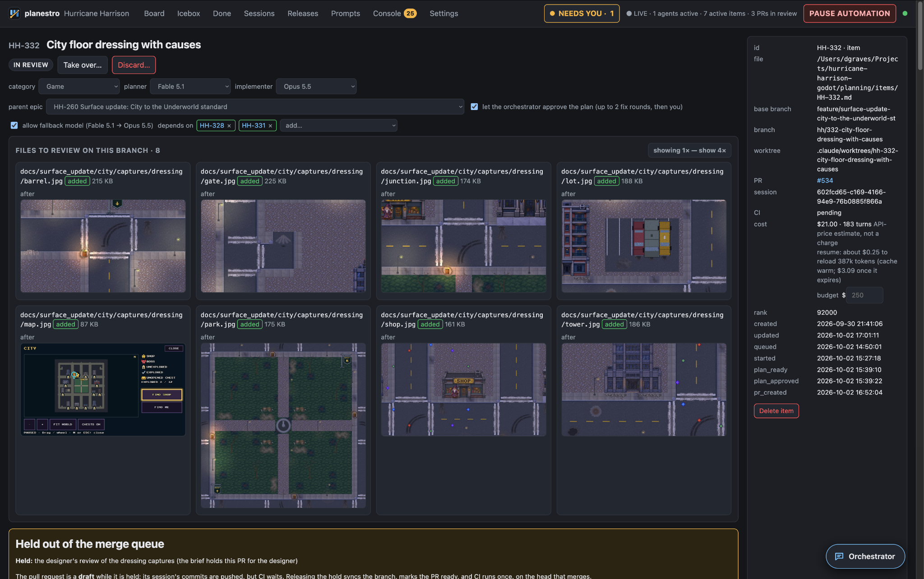Click the budget input field

(864, 295)
